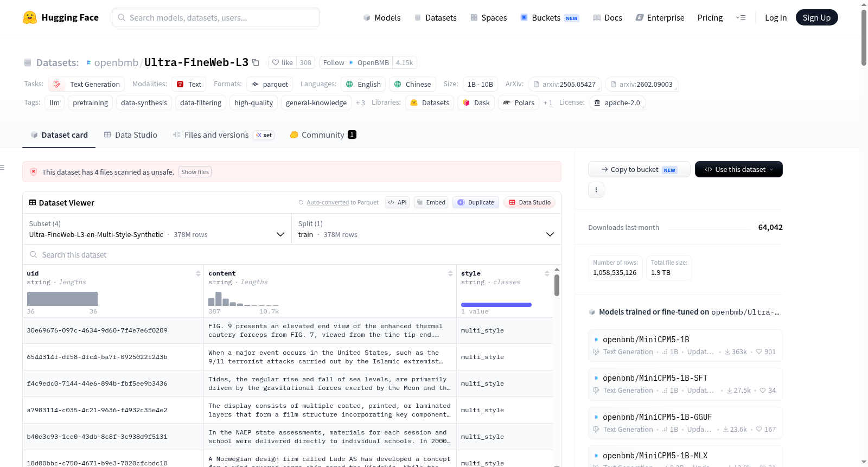Focus the Search this dataset field
Viewport: 868px width, 467px height.
pyautogui.click(x=292, y=254)
